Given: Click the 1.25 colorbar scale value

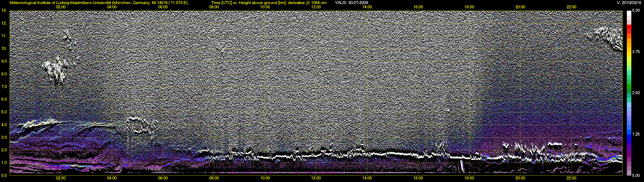Looking at the screenshot, I should click(636, 134).
